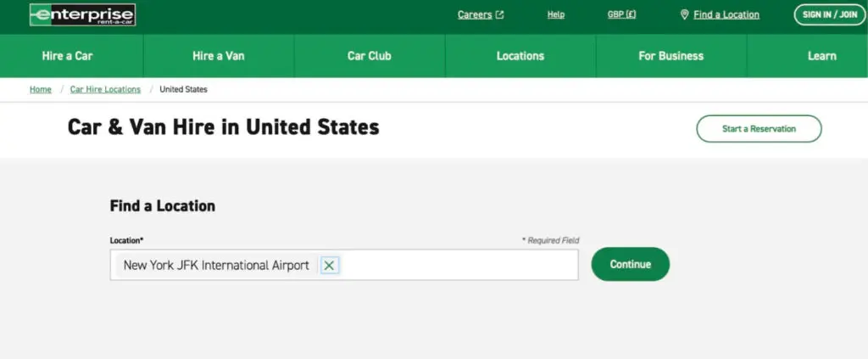
Task: Choose the For Business menu item
Action: click(x=670, y=56)
